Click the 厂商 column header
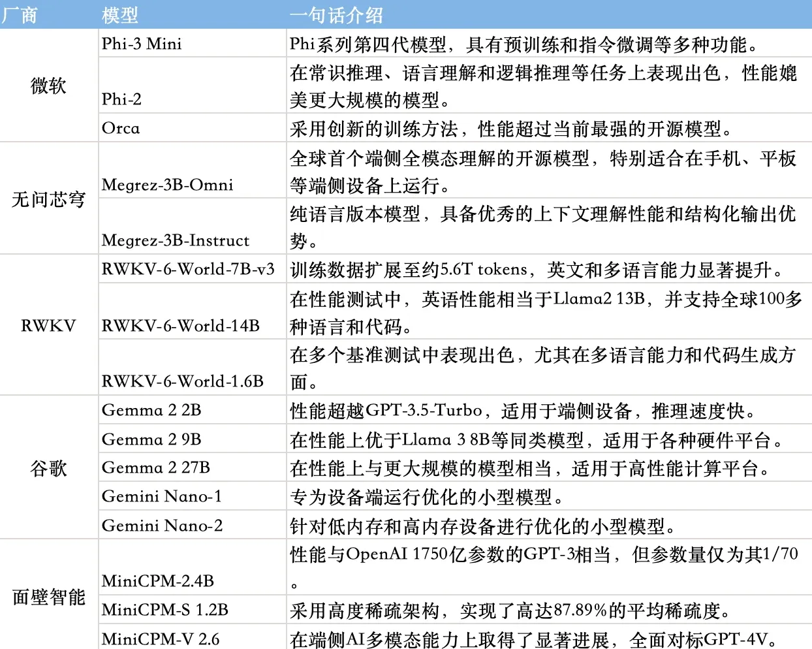The image size is (812, 649). click(20, 13)
